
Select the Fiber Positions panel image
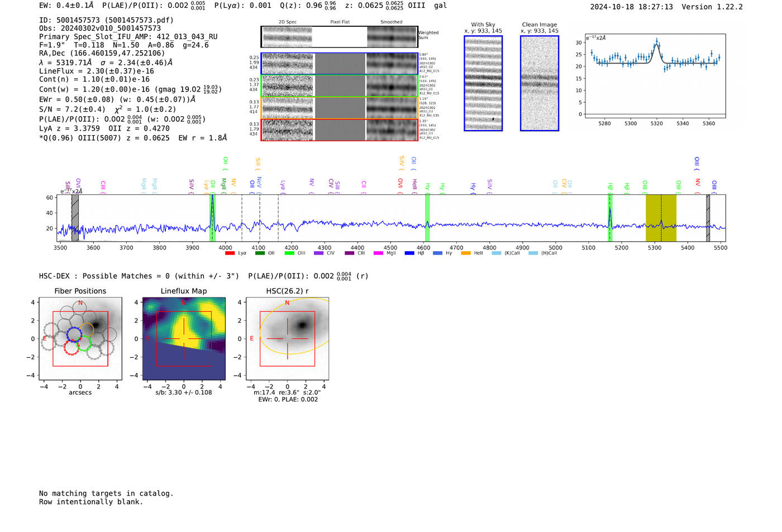point(80,338)
